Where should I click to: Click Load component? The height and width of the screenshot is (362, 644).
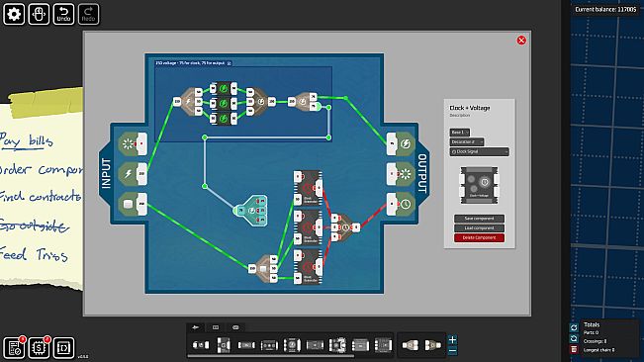click(479, 227)
